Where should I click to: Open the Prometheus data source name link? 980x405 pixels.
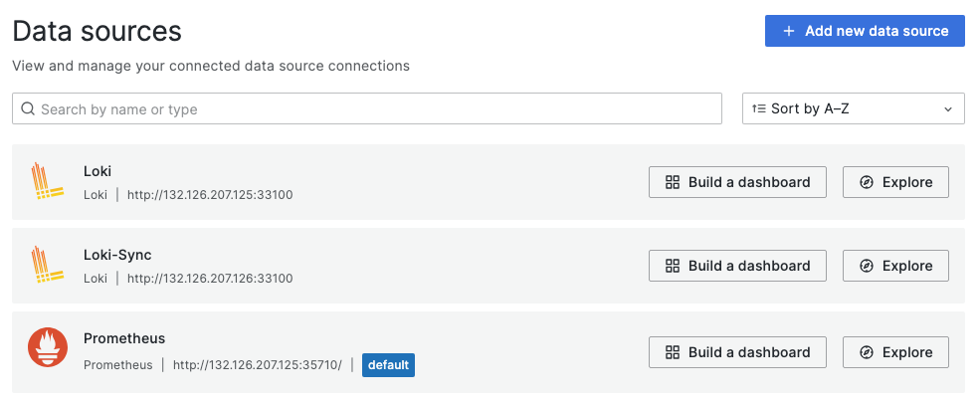[124, 338]
